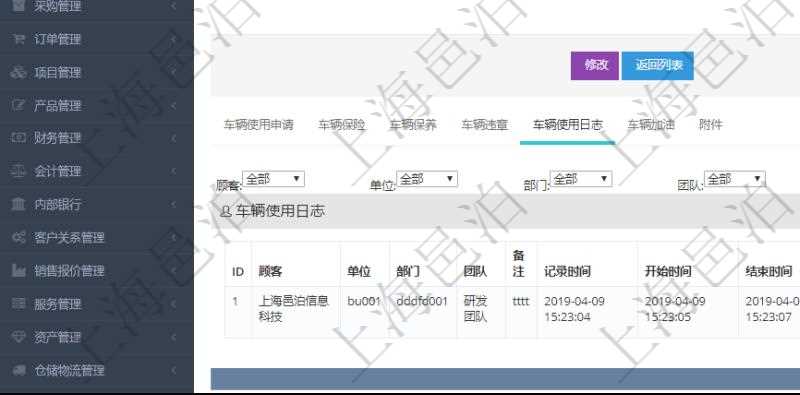Click the 客户关系管理 icon
This screenshot has height=395, width=800.
[19, 237]
